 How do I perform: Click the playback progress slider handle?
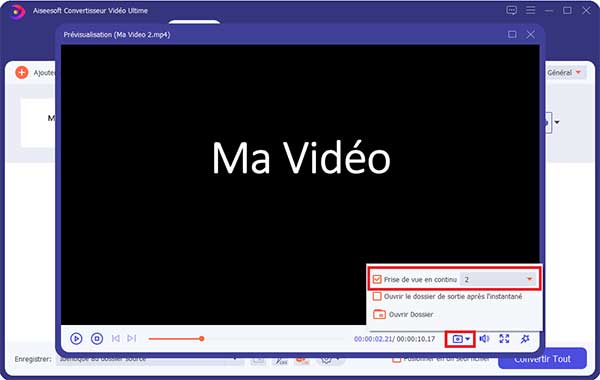coord(202,339)
